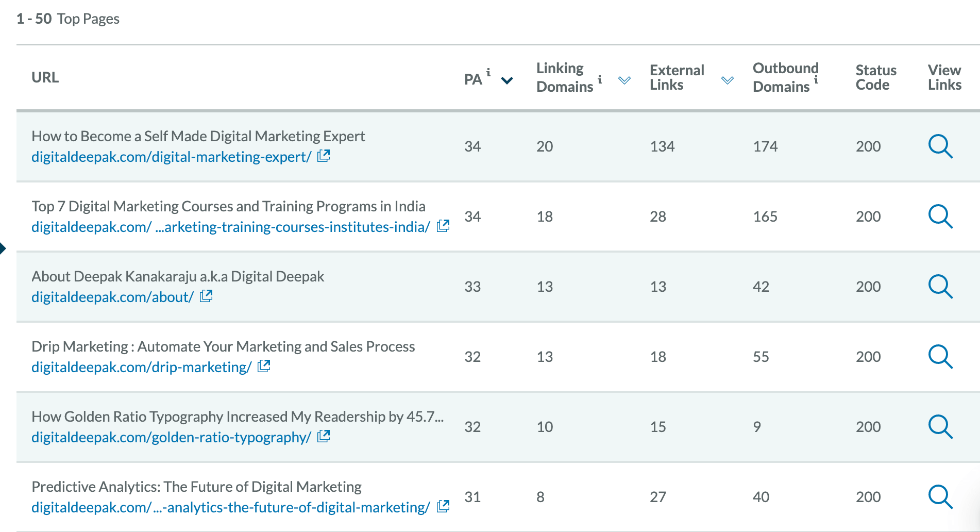Open digitaldeepak.com/drip-marketing/ link

pos(142,367)
